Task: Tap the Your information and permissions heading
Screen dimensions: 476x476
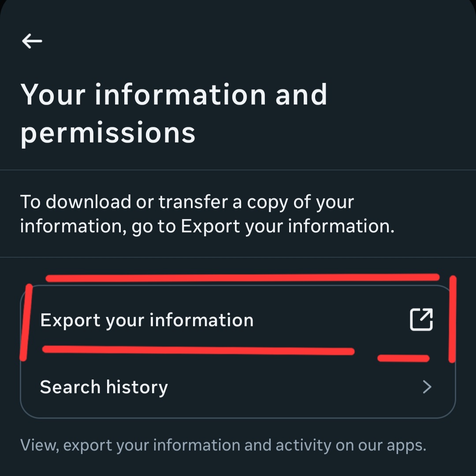Action: [175, 112]
